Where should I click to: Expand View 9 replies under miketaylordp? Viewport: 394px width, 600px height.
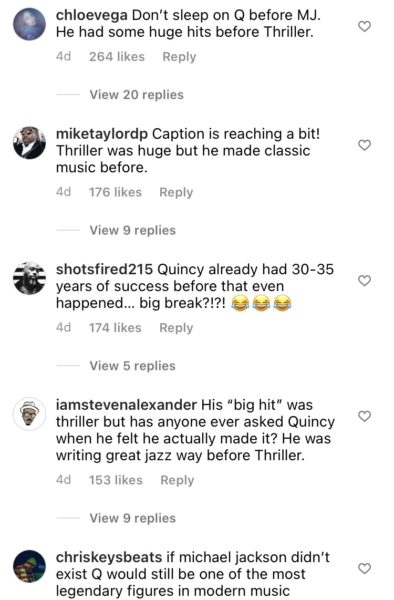click(x=132, y=230)
